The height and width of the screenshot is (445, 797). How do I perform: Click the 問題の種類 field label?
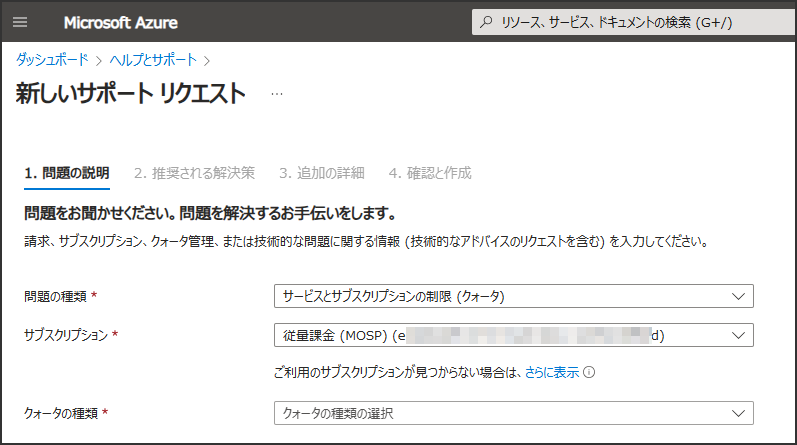[55, 296]
